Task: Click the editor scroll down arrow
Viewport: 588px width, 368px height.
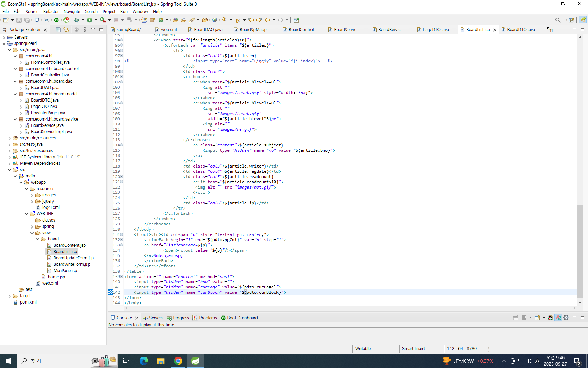Action: coord(580,302)
